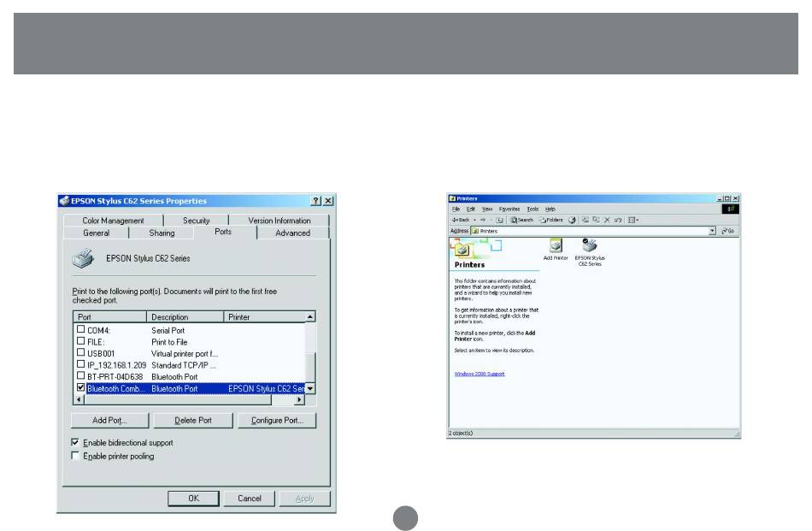The height and width of the screenshot is (531, 812).
Task: Click the port list scroll right arrow
Action: tap(299, 399)
